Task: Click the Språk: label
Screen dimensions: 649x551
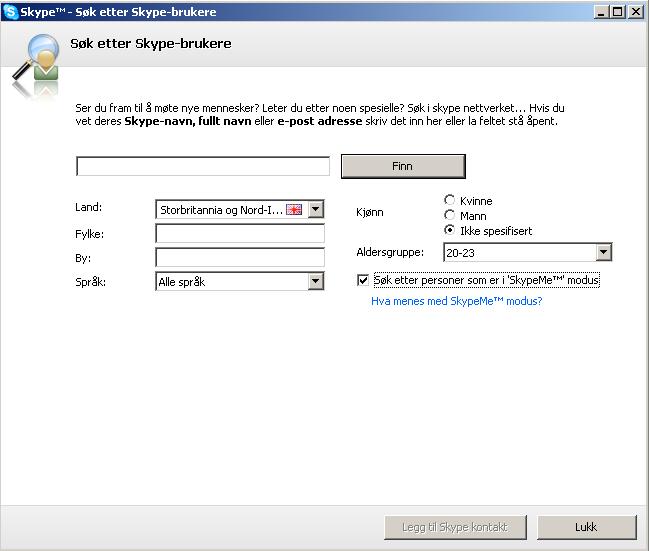Action: [x=91, y=282]
